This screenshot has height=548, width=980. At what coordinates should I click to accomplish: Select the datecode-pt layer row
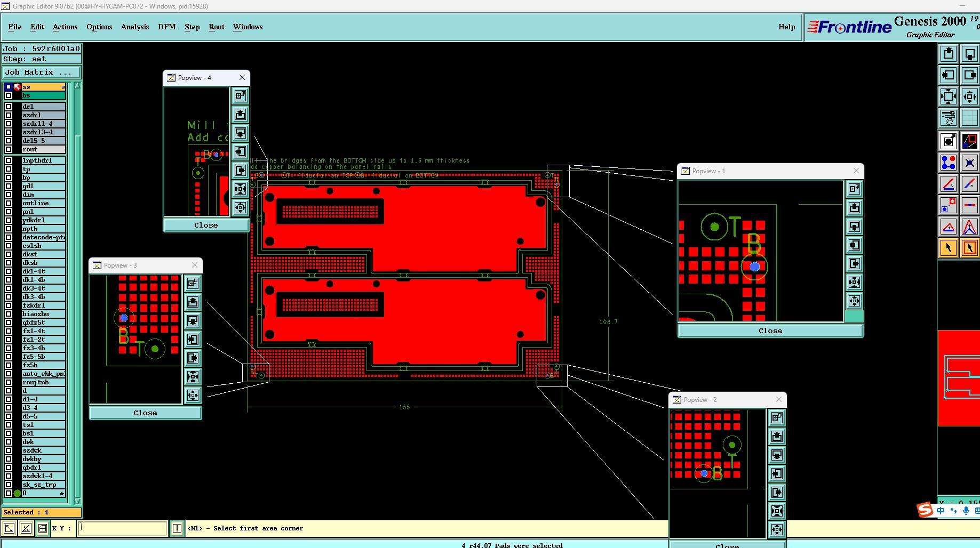click(44, 237)
